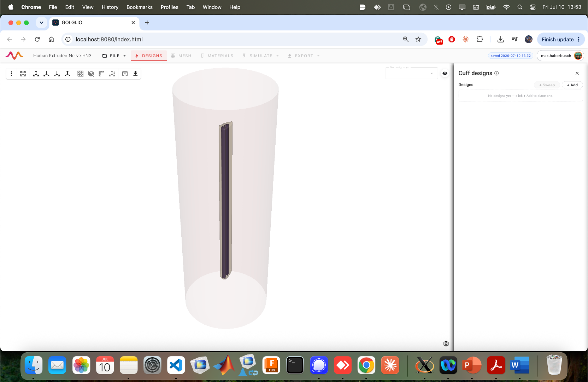Click the project name Human Extruded Nerve HN3
This screenshot has height=382, width=588.
62,56
